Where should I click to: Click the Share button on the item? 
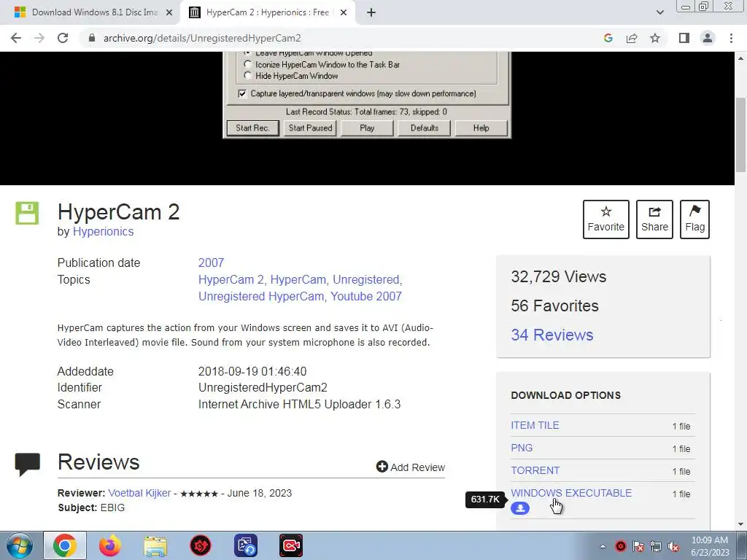[654, 219]
